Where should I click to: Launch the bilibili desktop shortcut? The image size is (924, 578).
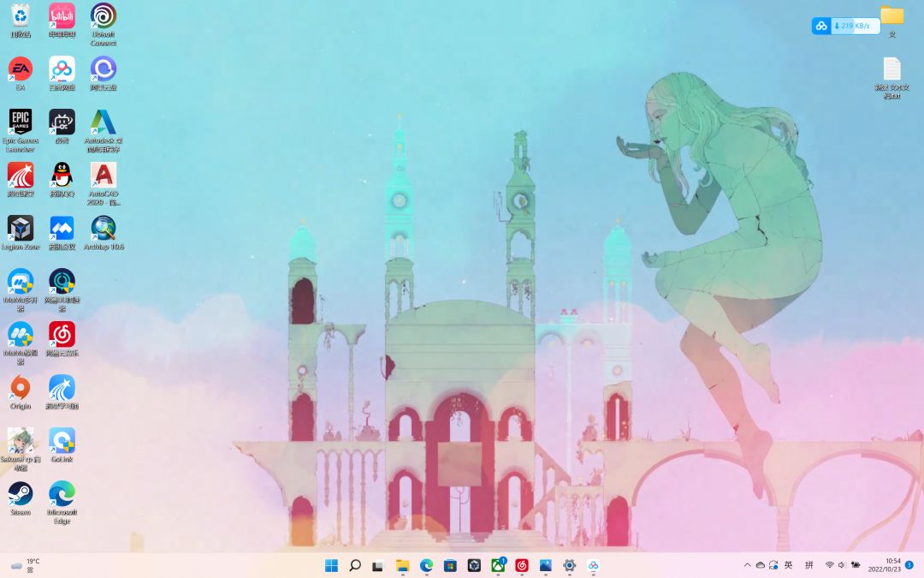(x=62, y=21)
